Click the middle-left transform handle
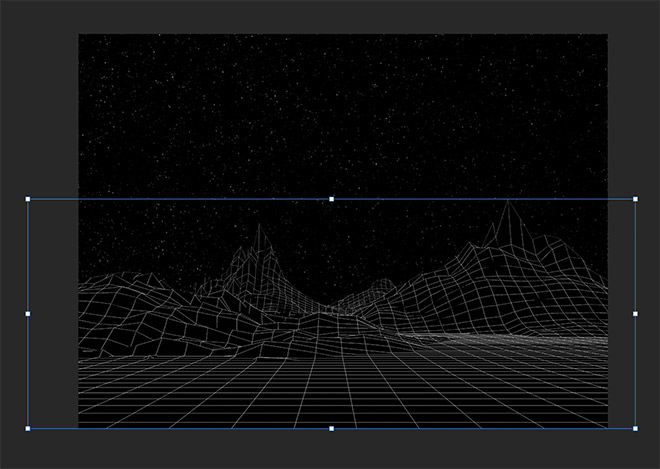Screen dimensions: 660x469 28,314
